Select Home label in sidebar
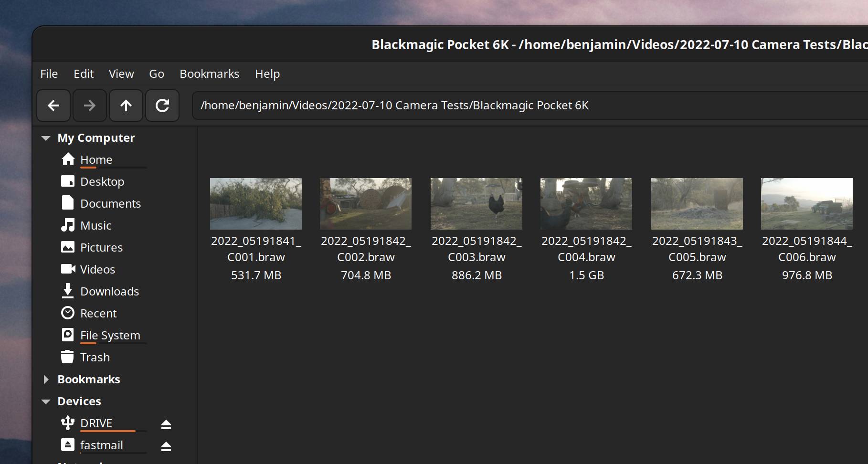 click(96, 159)
